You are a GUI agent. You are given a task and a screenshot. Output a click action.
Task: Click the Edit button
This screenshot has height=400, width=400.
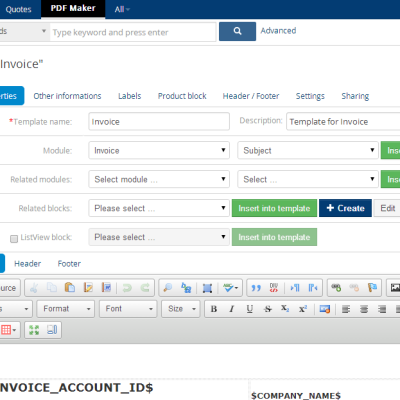click(387, 208)
